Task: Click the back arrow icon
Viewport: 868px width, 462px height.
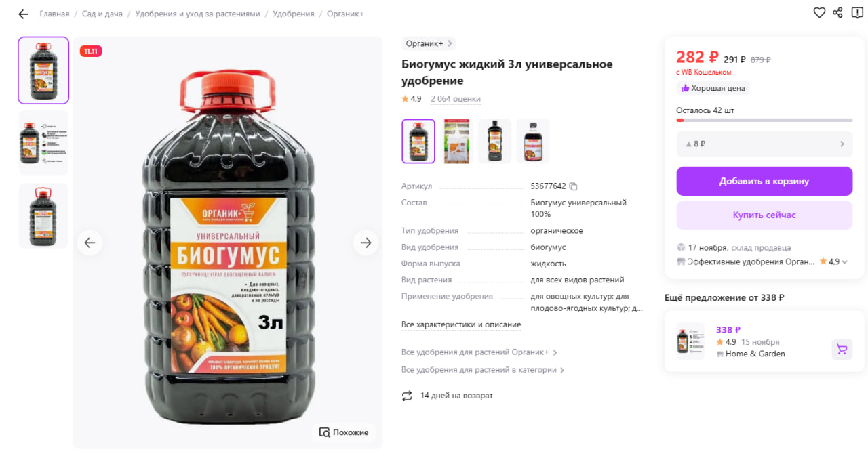Action: coord(23,14)
